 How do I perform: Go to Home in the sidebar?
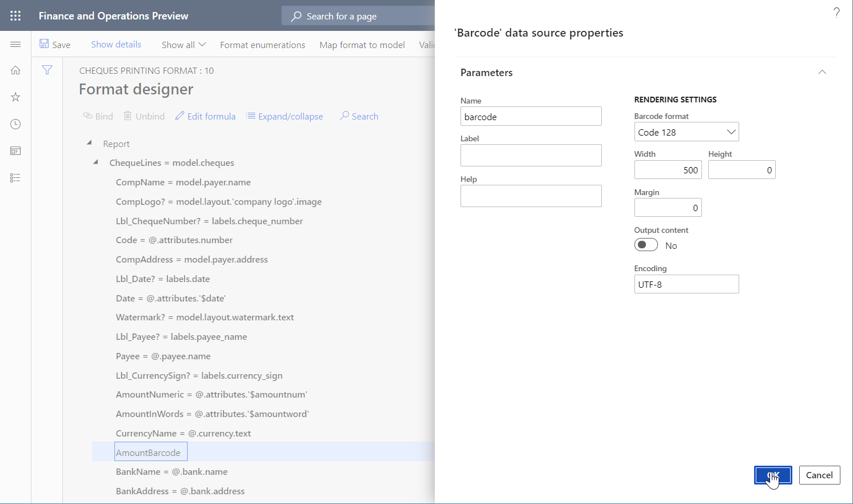[15, 70]
